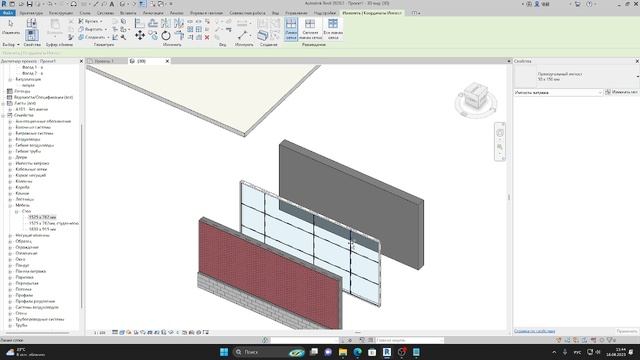Switch to the Manage ribbon tab
The image size is (640, 360).
tap(296, 13)
